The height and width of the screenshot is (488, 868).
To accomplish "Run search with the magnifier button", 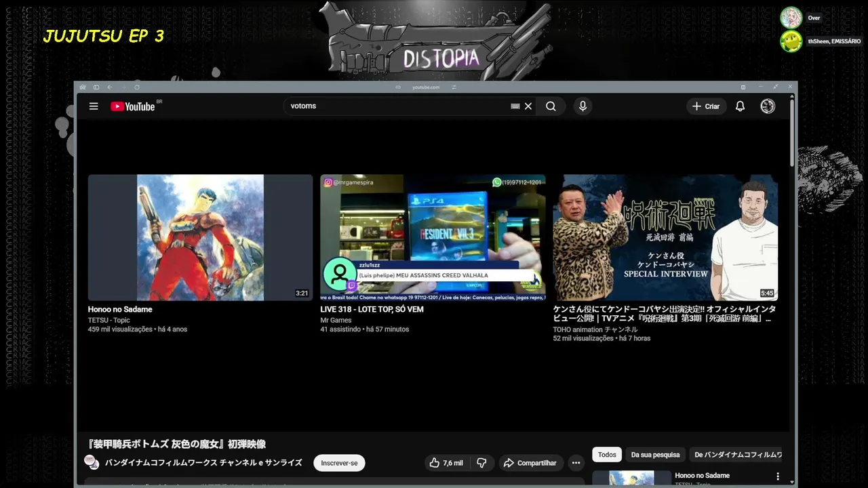I will pos(551,106).
